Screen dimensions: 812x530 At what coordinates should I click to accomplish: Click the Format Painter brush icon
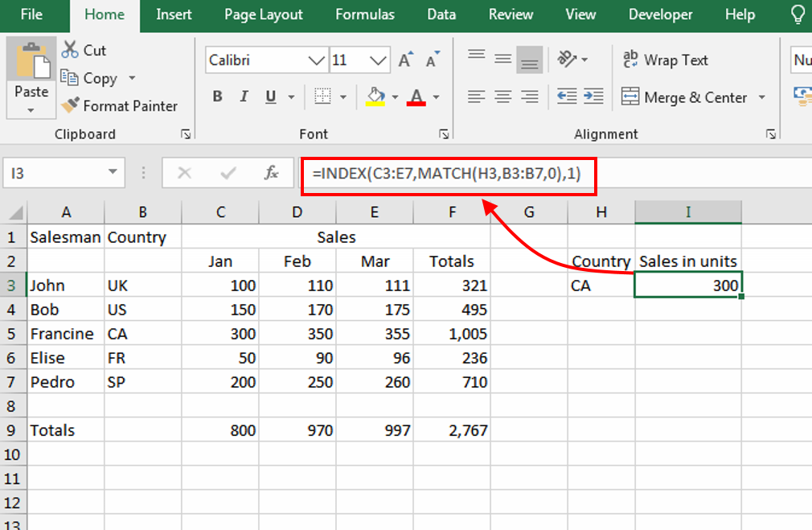71,105
